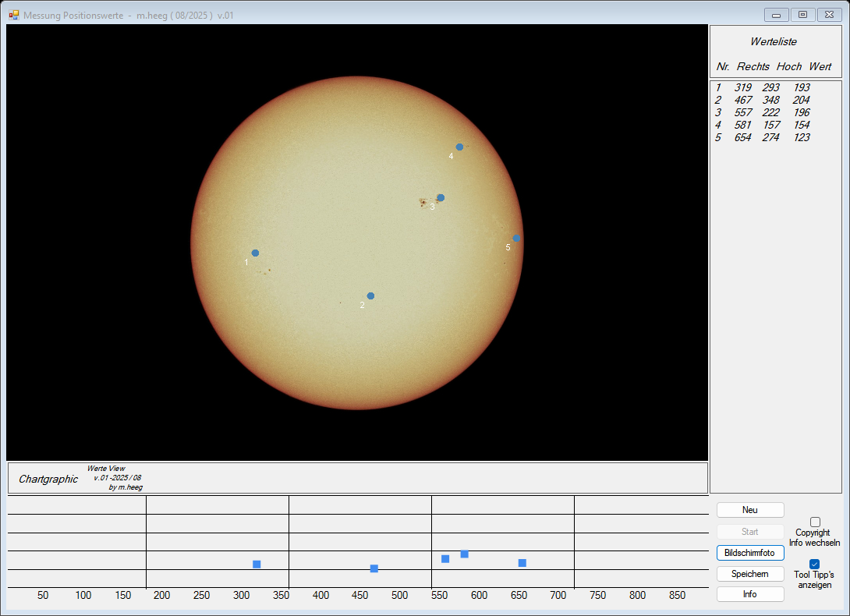Click blue measurement marker 1 on sun
Image resolution: width=850 pixels, height=616 pixels.
(x=255, y=253)
